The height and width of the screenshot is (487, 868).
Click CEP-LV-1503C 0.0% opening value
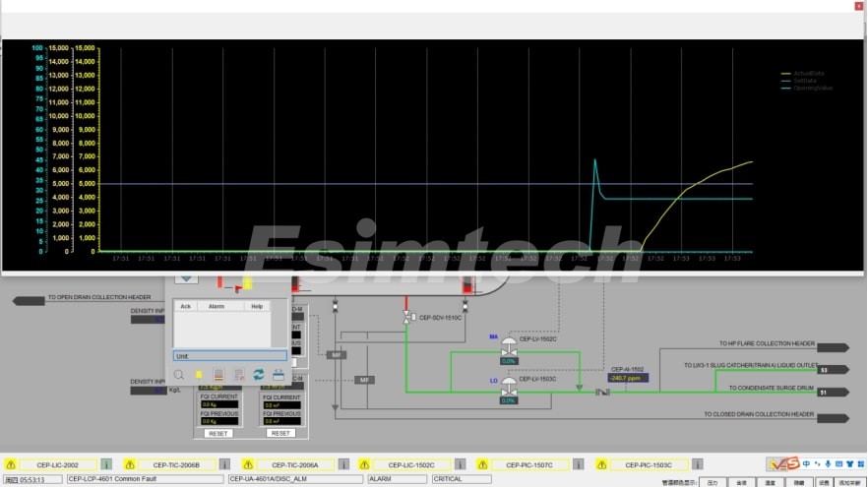click(x=508, y=400)
